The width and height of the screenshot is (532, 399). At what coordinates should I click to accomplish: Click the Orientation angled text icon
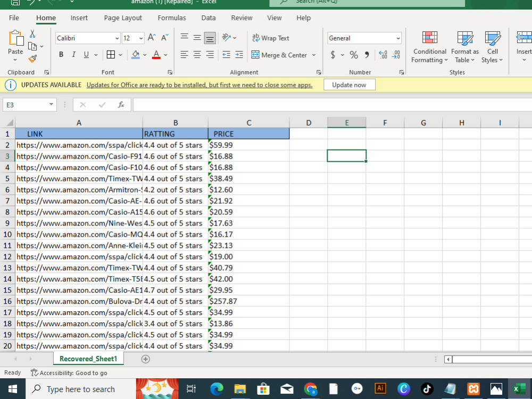[x=226, y=37]
